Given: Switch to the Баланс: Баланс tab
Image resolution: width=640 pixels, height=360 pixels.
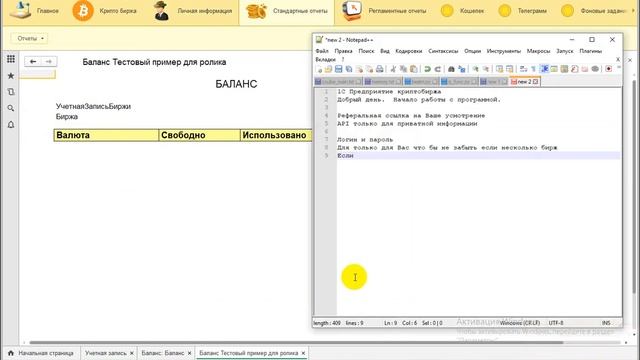Looking at the screenshot, I should [x=162, y=353].
